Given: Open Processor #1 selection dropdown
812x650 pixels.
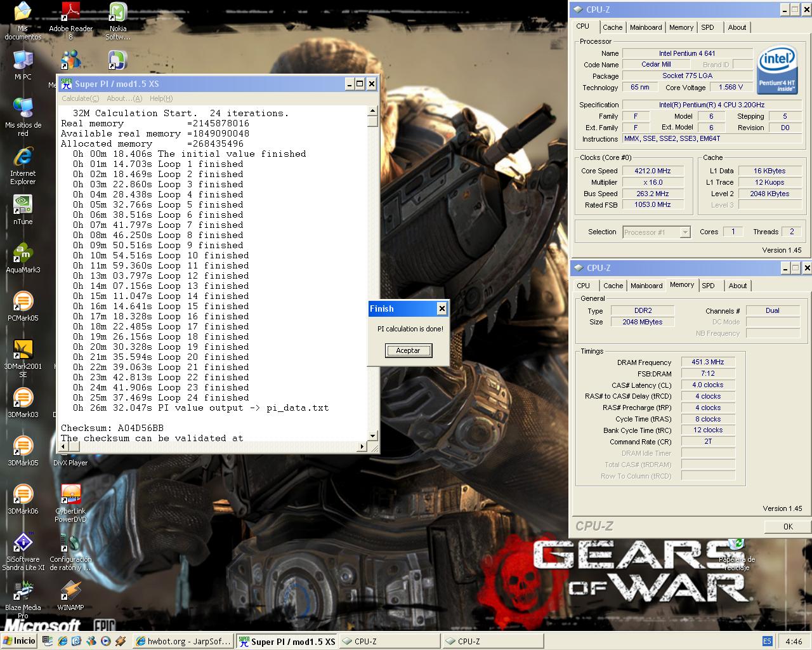Looking at the screenshot, I should [657, 232].
